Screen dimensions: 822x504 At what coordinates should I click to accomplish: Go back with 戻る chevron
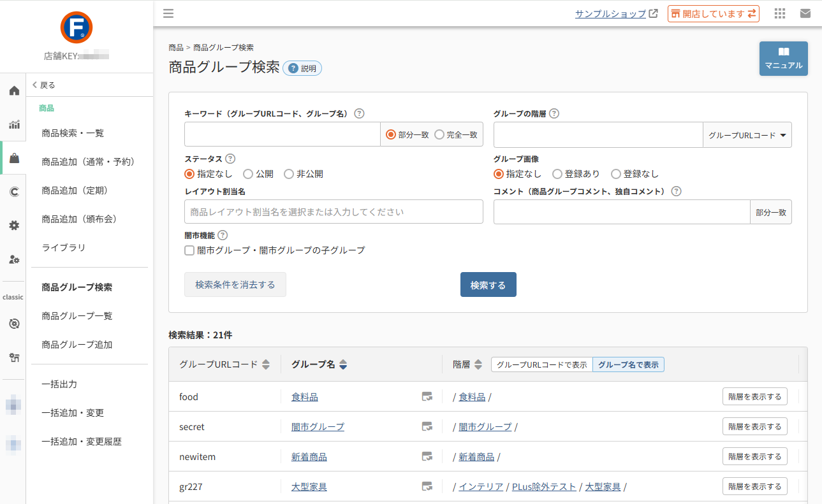(44, 85)
